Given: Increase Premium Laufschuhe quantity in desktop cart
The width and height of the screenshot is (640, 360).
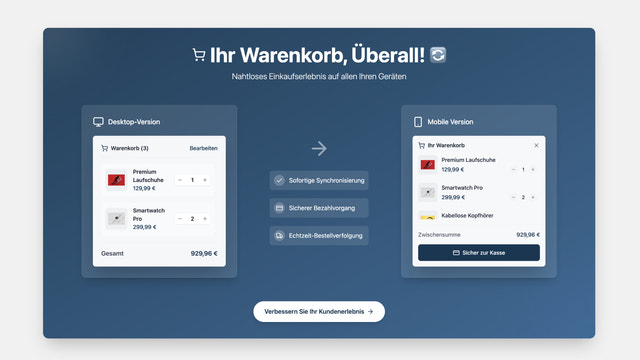Looking at the screenshot, I should click(x=205, y=180).
